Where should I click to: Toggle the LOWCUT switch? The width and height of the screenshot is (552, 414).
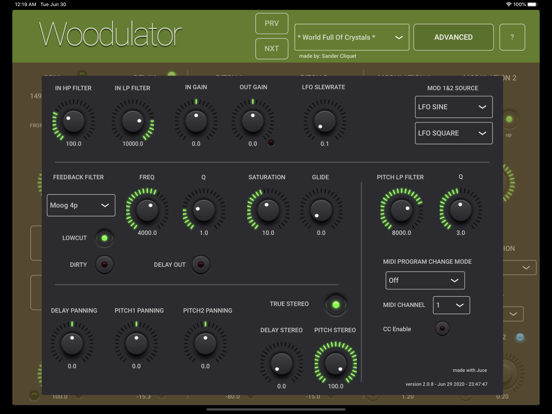[104, 238]
